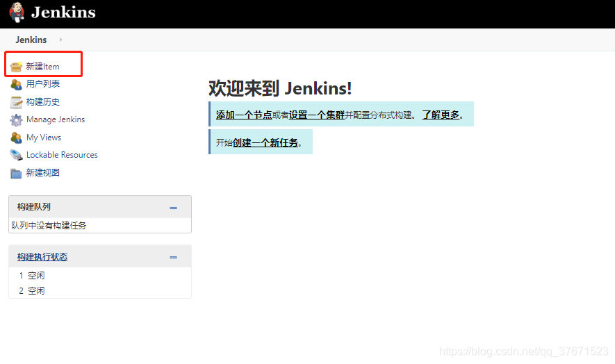Open the Jenkins breadcrumb link
The height and width of the screenshot is (364, 615).
click(x=31, y=40)
